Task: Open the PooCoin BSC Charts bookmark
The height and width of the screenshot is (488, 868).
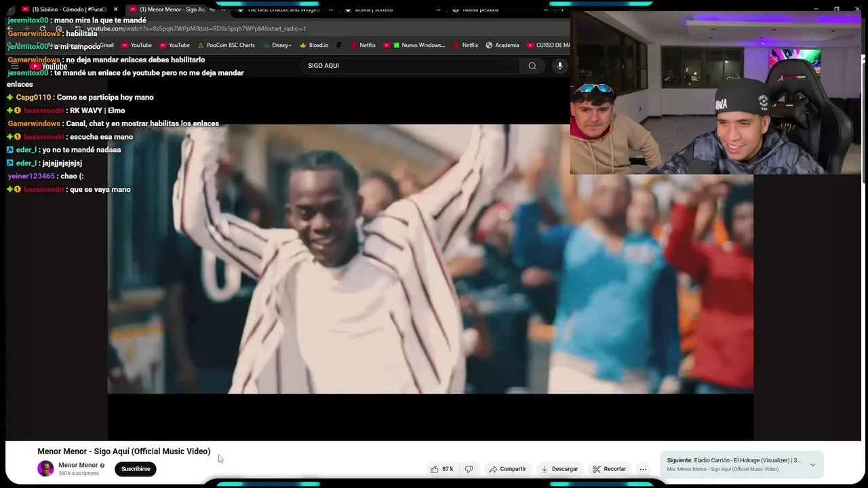Action: pos(226,45)
